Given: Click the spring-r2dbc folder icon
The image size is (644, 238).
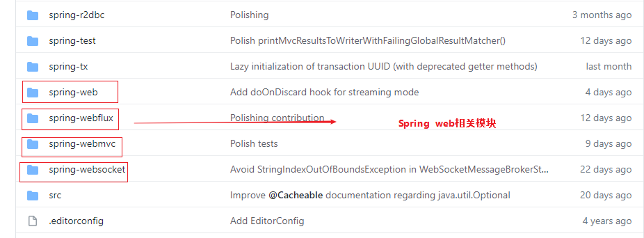Looking at the screenshot, I should (33, 15).
